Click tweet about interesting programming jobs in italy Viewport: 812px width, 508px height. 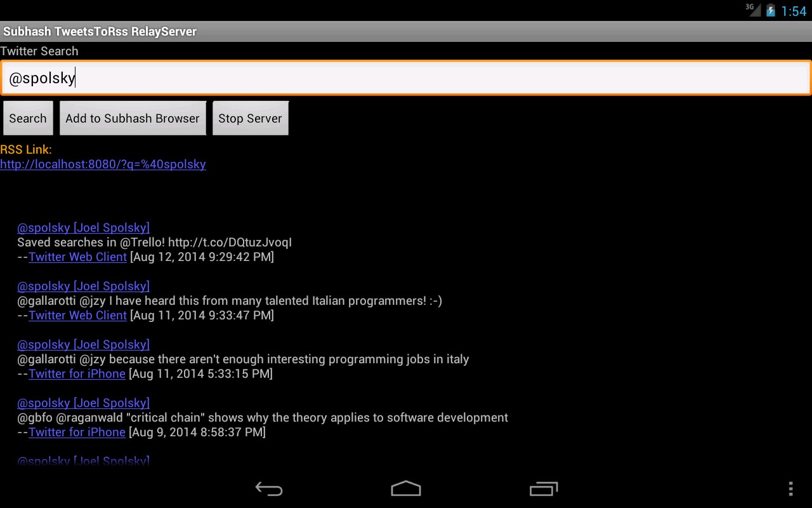click(243, 359)
